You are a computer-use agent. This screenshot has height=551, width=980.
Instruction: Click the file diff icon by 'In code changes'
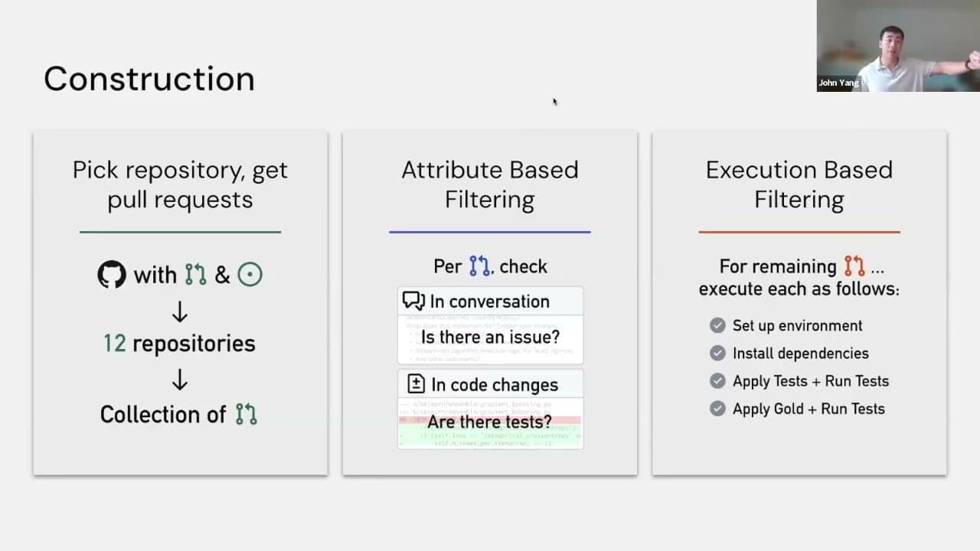pos(416,384)
